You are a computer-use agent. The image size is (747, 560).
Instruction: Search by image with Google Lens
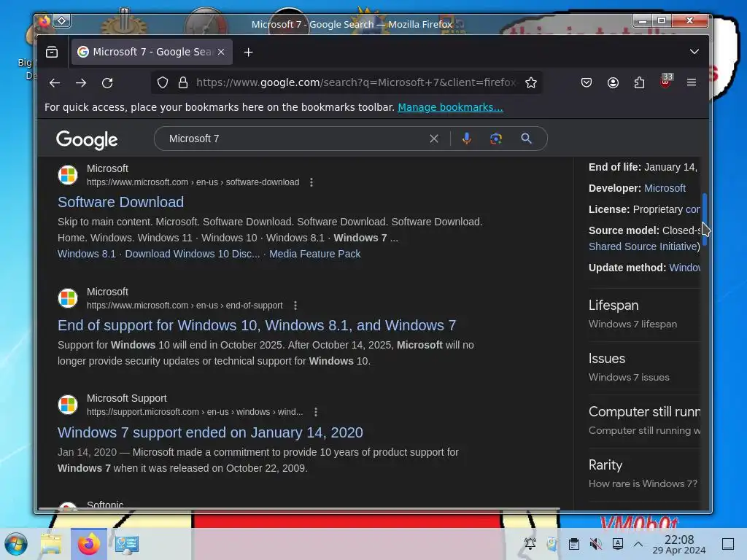(x=496, y=139)
